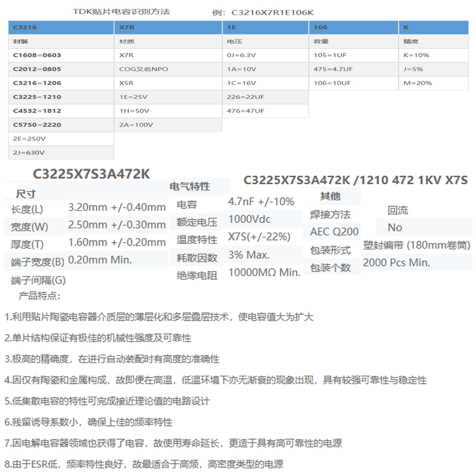Click the 2J=630V cell
The width and height of the screenshot is (476, 476).
coord(61,153)
